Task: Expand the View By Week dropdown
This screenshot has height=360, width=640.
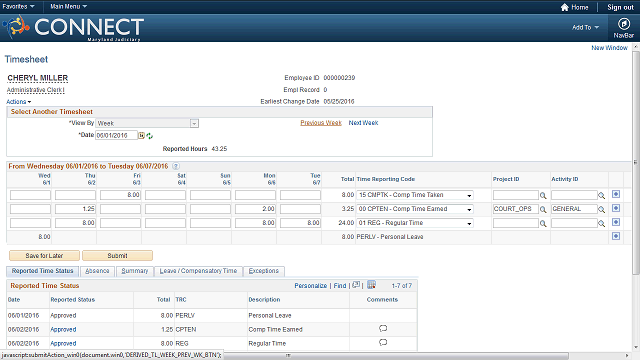Action: point(194,123)
